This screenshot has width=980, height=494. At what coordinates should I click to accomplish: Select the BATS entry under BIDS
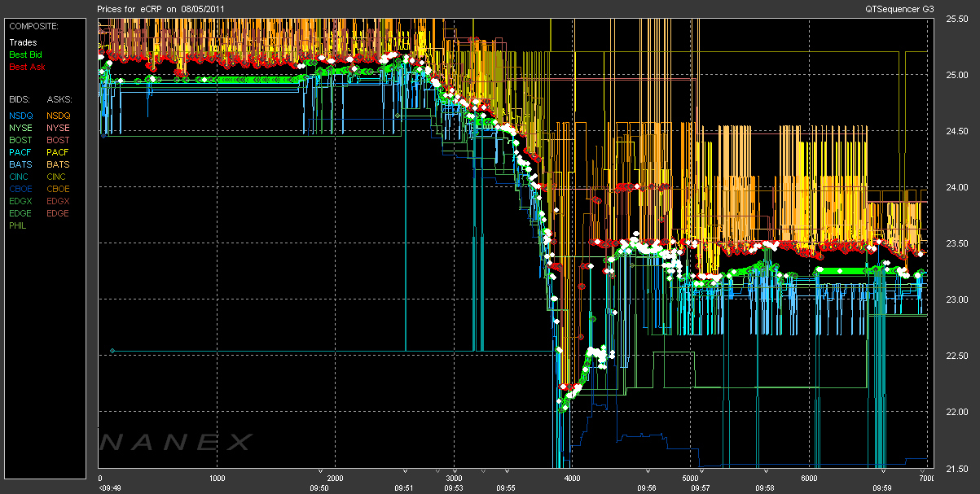click(x=21, y=164)
